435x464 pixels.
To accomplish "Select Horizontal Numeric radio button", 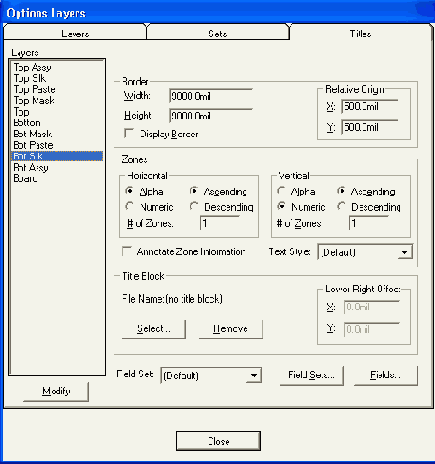I will [x=129, y=206].
